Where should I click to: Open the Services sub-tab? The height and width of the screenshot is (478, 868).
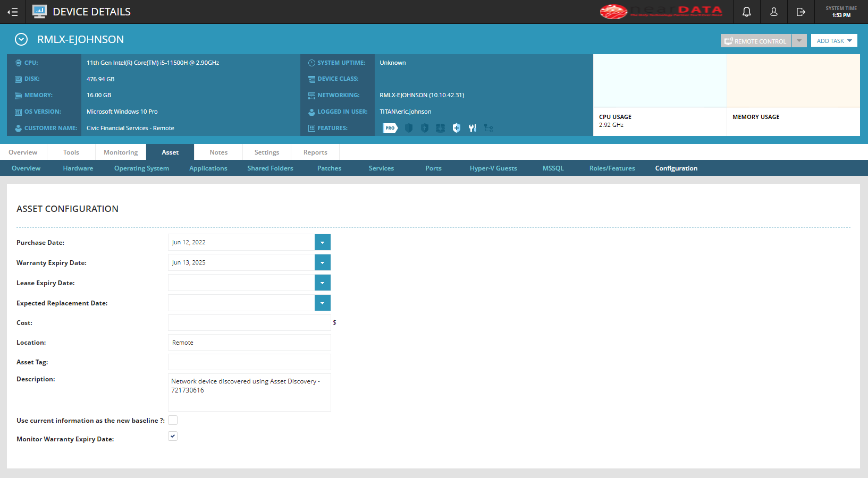[382, 168]
